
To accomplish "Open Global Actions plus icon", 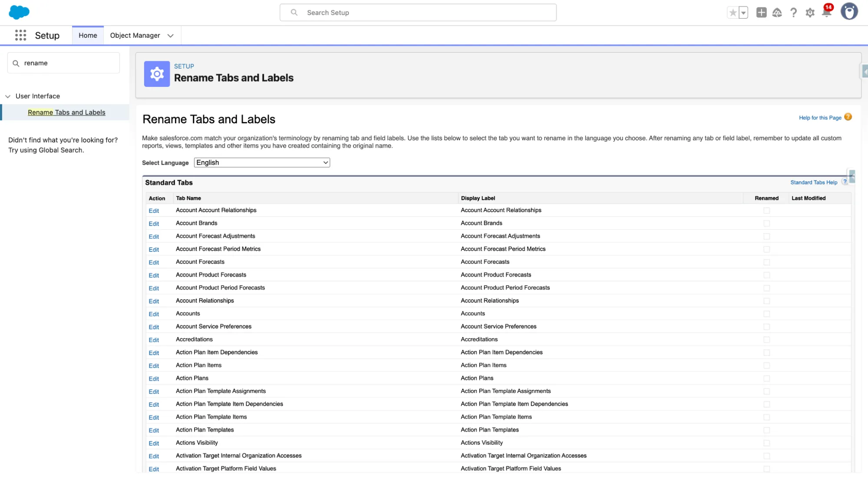I will [761, 13].
